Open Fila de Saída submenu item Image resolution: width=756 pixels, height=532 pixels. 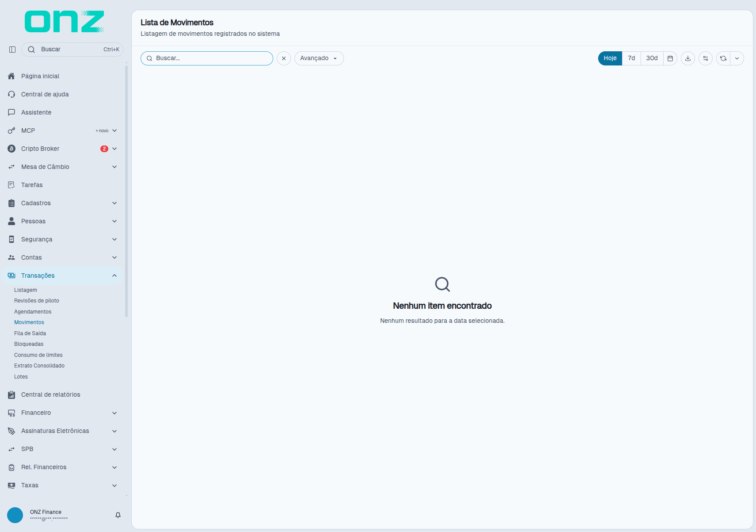(x=30, y=333)
